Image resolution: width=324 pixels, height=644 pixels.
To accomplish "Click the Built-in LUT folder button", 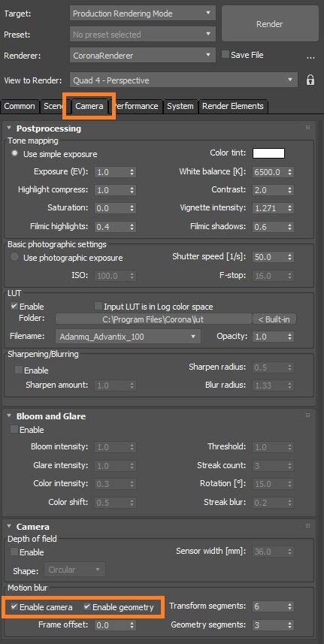I will pos(274,319).
